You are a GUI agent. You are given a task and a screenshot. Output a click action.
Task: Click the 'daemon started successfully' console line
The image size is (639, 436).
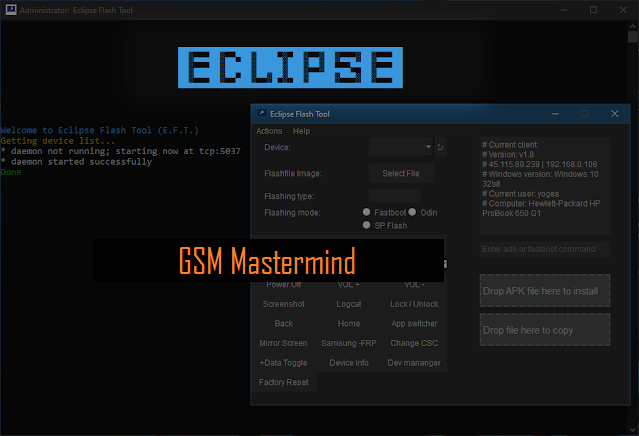pyautogui.click(x=76, y=162)
